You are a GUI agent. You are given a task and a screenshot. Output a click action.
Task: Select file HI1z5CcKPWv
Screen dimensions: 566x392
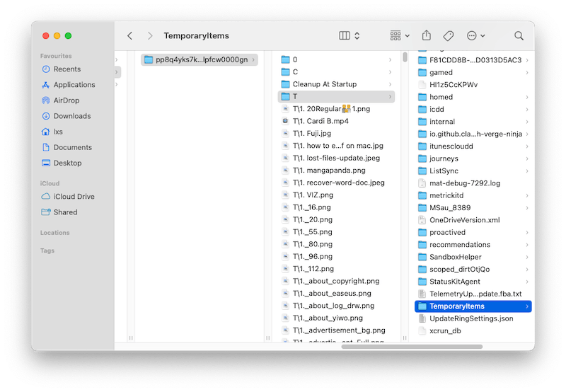click(473, 85)
